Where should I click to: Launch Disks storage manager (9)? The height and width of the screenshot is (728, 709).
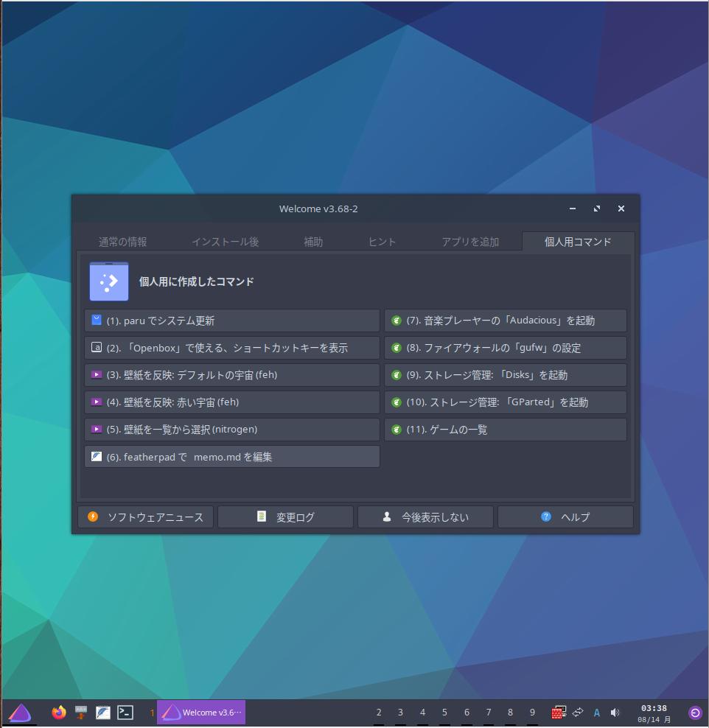506,374
